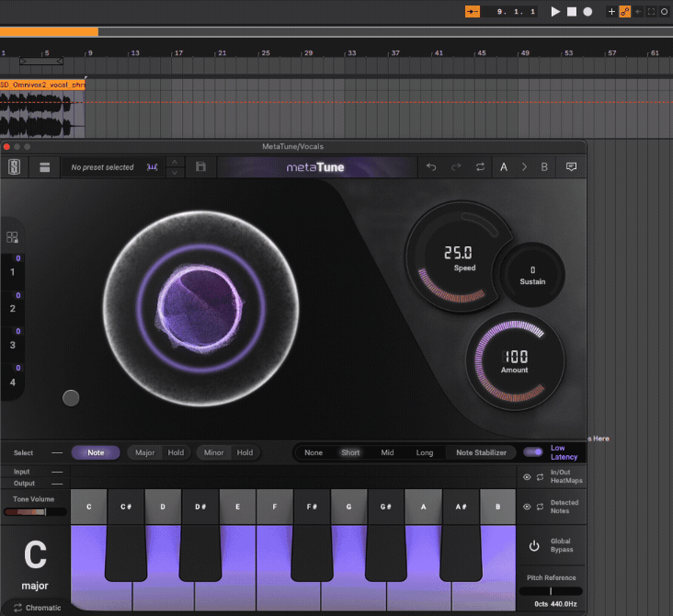
Task: Open the major scale type selector
Action: pyautogui.click(x=35, y=586)
